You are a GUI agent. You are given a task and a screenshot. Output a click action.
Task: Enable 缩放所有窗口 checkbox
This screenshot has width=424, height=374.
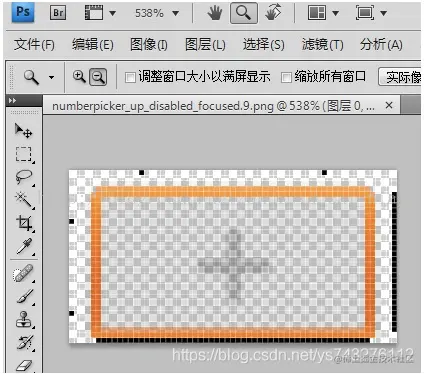coord(286,78)
